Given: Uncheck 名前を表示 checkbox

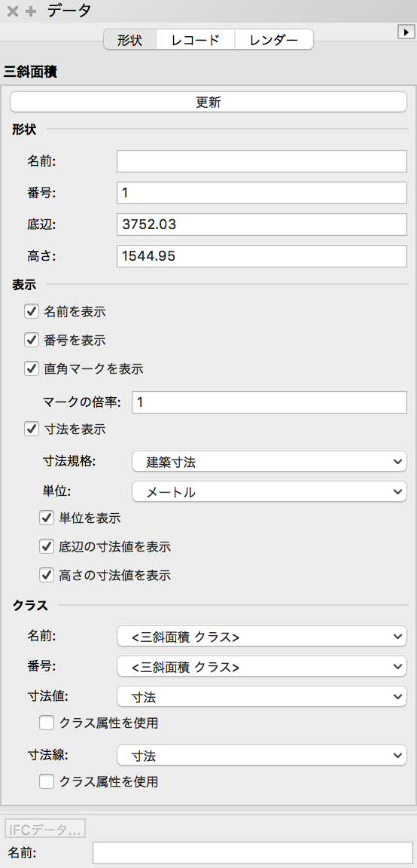Looking at the screenshot, I should pos(32,311).
